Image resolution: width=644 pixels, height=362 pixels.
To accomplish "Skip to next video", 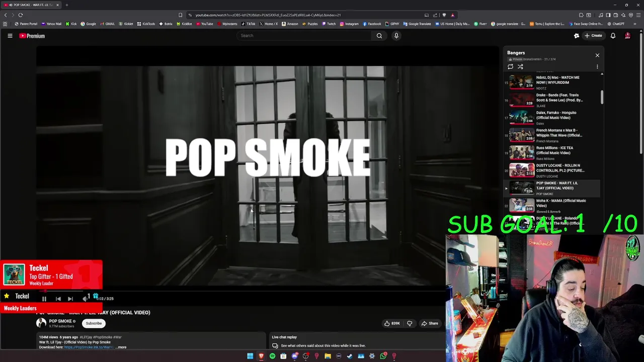I will 70,299.
